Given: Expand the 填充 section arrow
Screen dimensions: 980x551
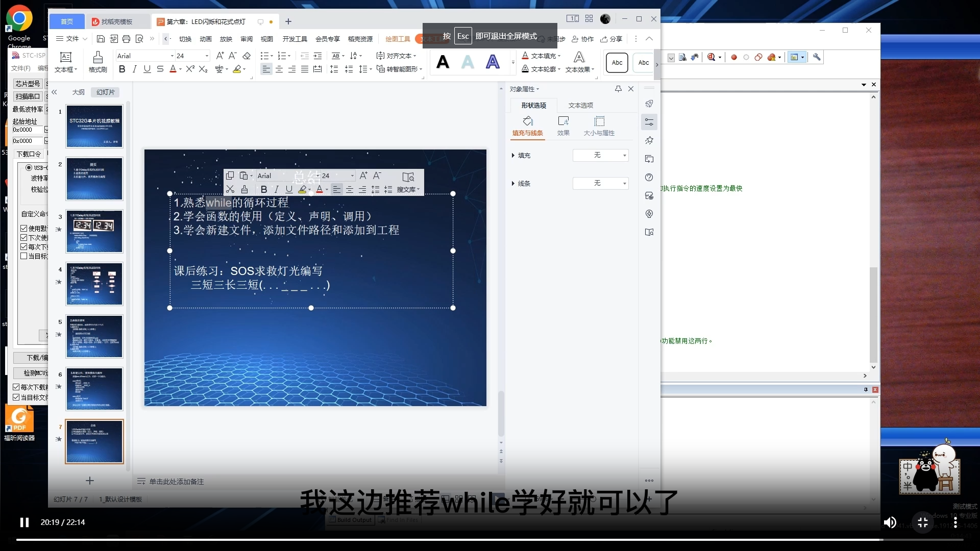Looking at the screenshot, I should click(512, 156).
